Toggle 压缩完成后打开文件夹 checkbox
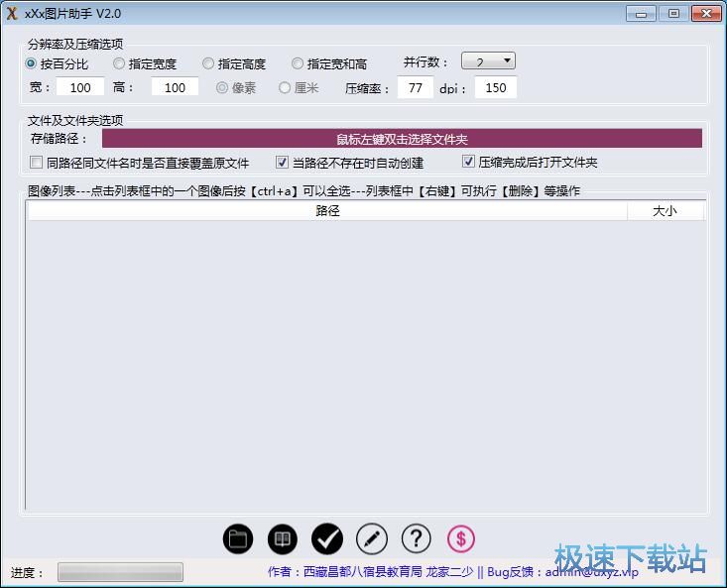This screenshot has width=727, height=588. point(469,163)
